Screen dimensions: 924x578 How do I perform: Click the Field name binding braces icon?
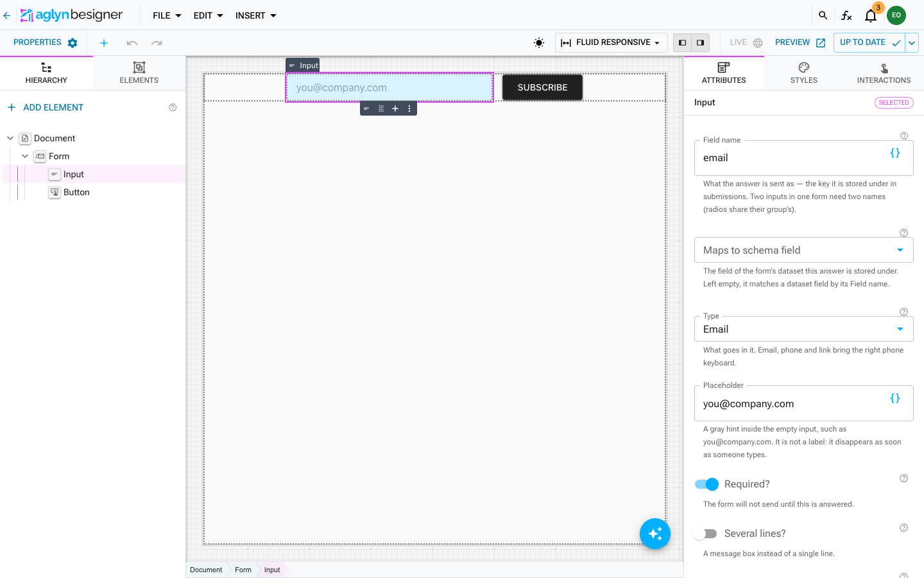tap(895, 153)
